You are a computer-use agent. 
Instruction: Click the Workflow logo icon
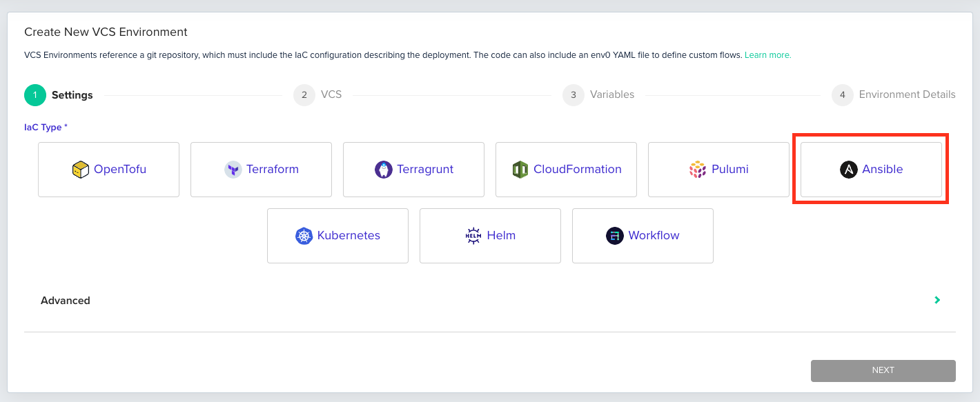[615, 236]
